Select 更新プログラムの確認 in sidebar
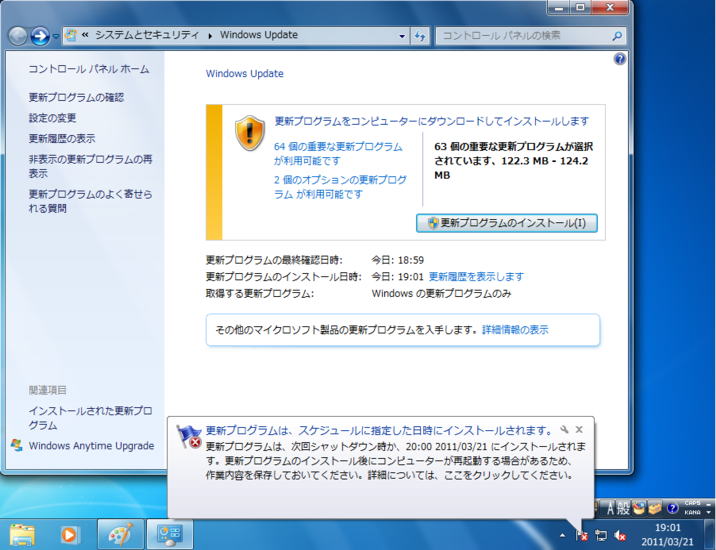The width and height of the screenshot is (716, 550). 76,97
